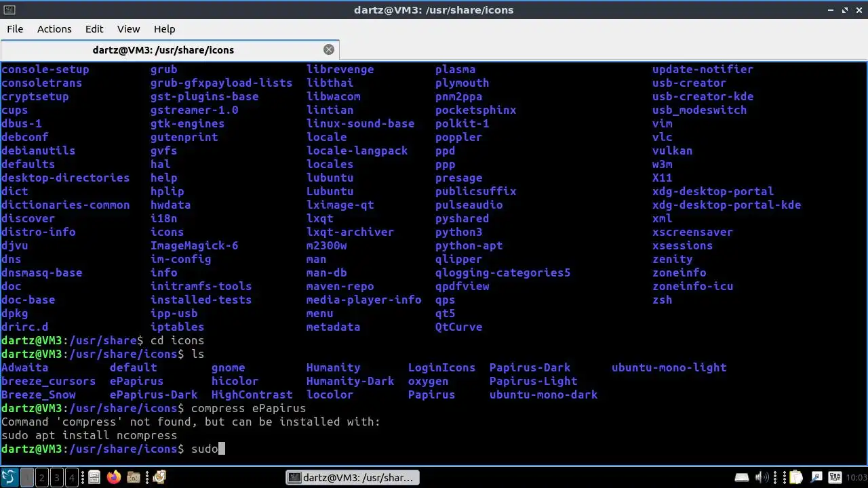Click the 'Humanity-Dark' directory name
This screenshot has width=868, height=488.
pos(351,381)
